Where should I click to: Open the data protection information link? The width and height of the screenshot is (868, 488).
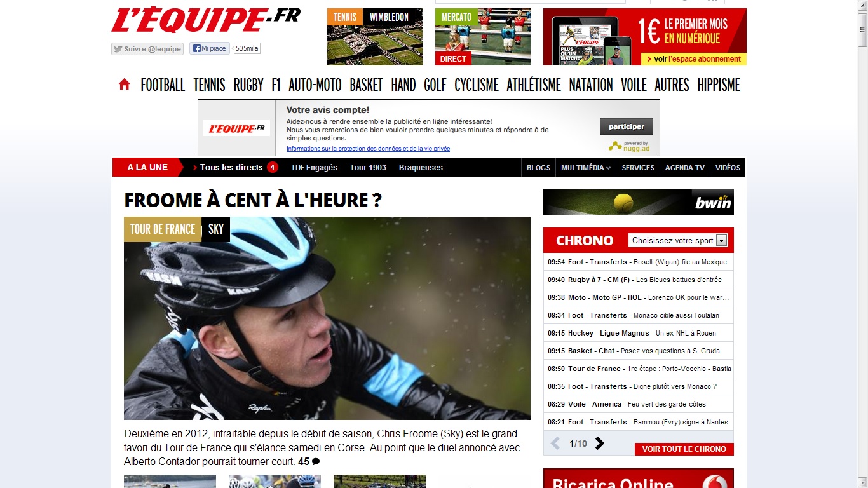(368, 149)
